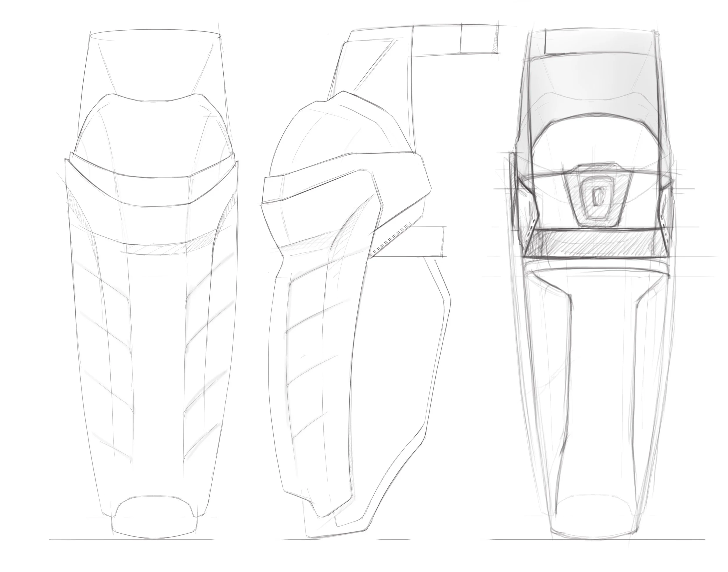728x572 pixels.
Task: Click the upper strap rectangle on side view
Action: click(469, 39)
